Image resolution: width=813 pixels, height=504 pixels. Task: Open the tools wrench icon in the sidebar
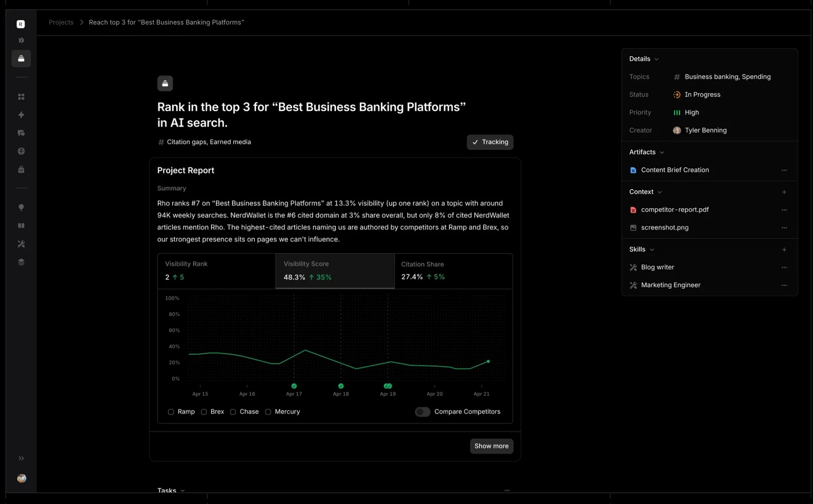(x=21, y=244)
